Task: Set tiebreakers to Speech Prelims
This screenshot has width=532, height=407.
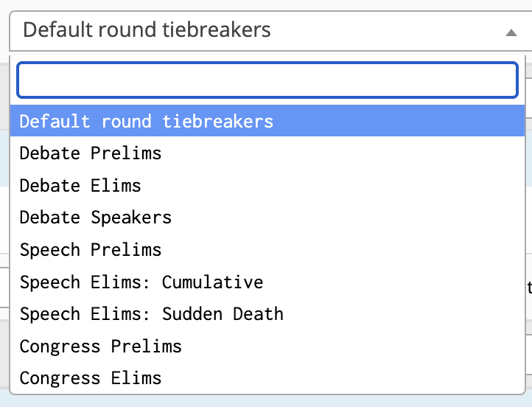Action: [91, 249]
